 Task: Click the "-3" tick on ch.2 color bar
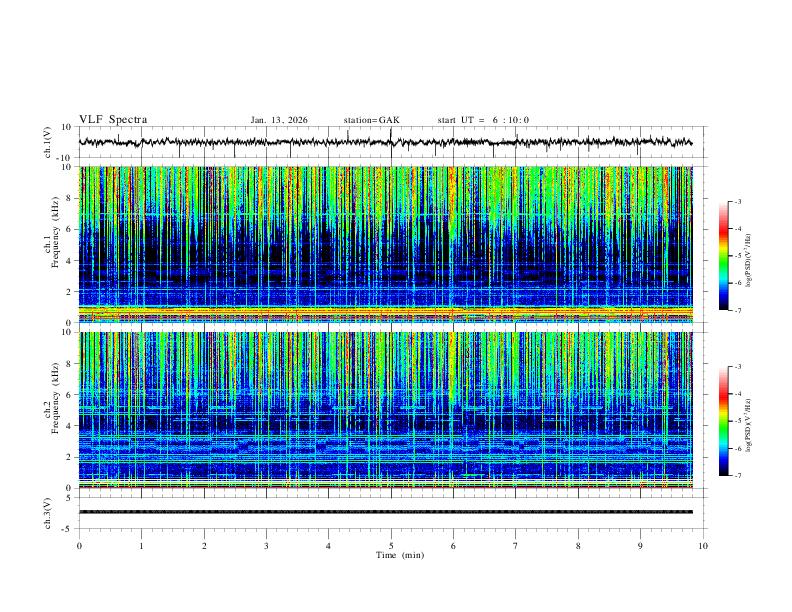[737, 367]
